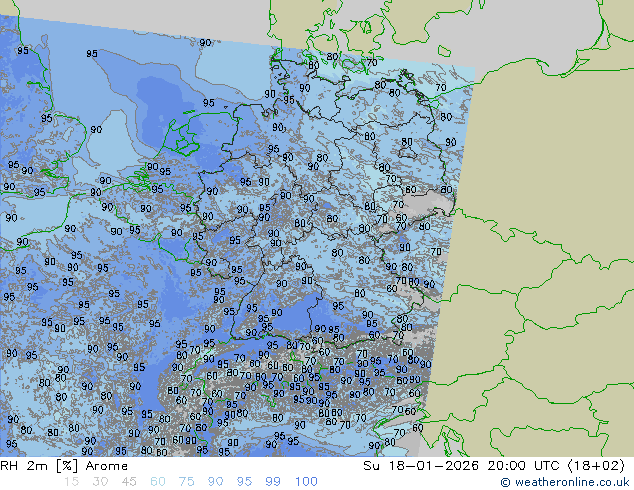Click the legend value 75
This screenshot has width=634, height=490.
(186, 482)
